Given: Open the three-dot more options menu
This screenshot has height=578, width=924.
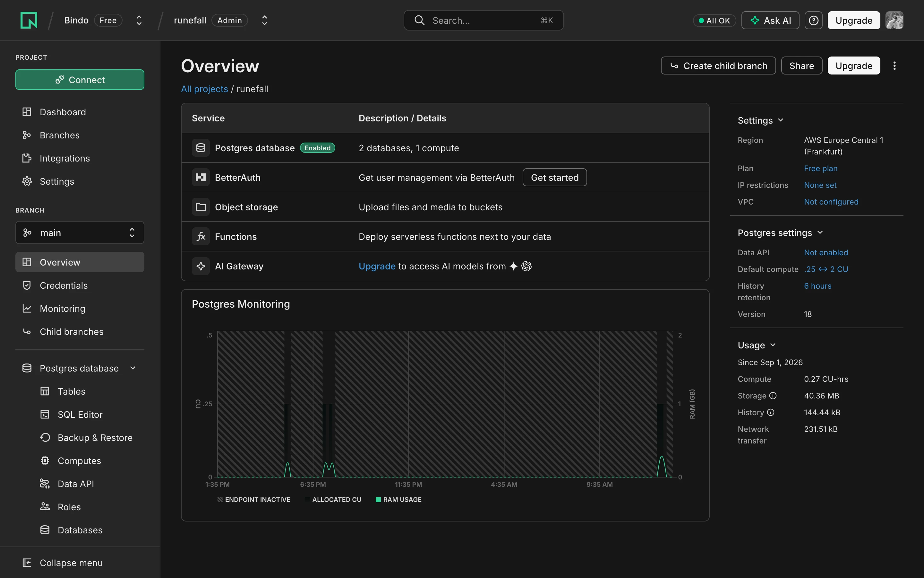Looking at the screenshot, I should [894, 66].
